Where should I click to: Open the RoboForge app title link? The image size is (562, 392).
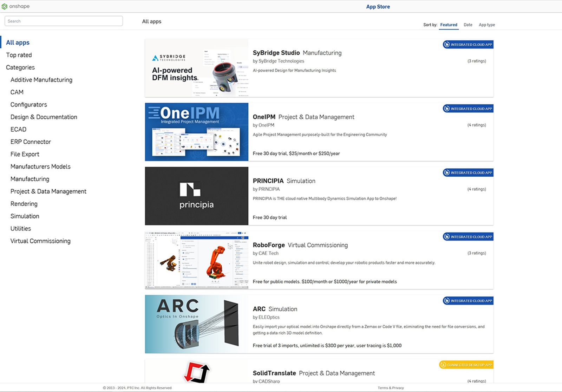pos(269,245)
